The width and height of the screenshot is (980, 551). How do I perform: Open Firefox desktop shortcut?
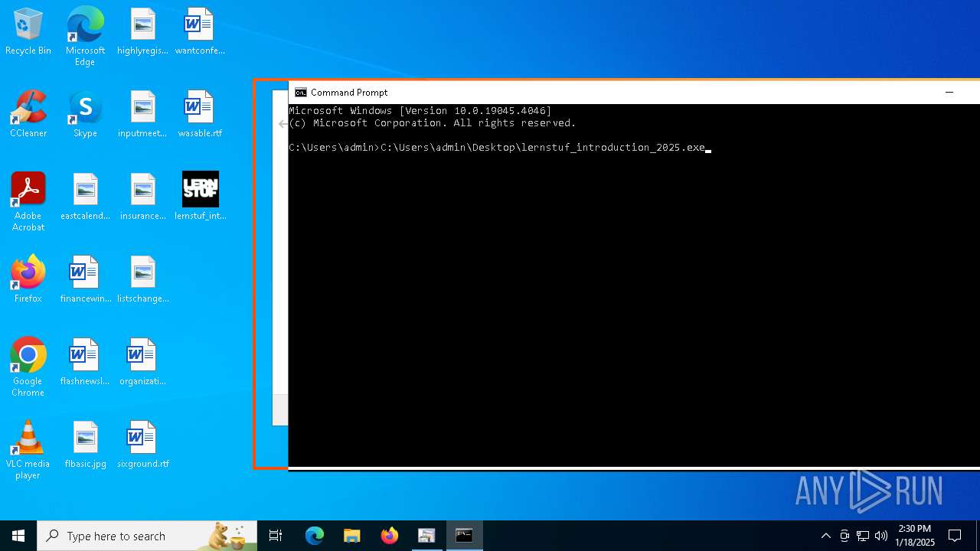pos(28,279)
